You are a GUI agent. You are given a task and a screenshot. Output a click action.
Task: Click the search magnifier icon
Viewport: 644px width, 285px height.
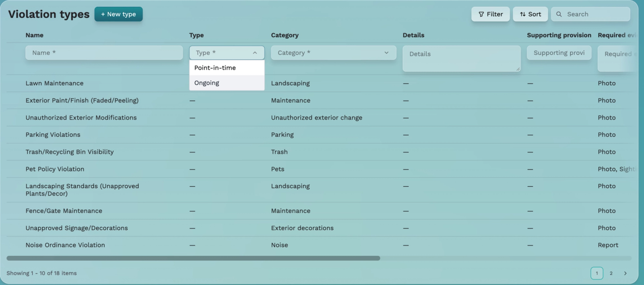(x=559, y=14)
